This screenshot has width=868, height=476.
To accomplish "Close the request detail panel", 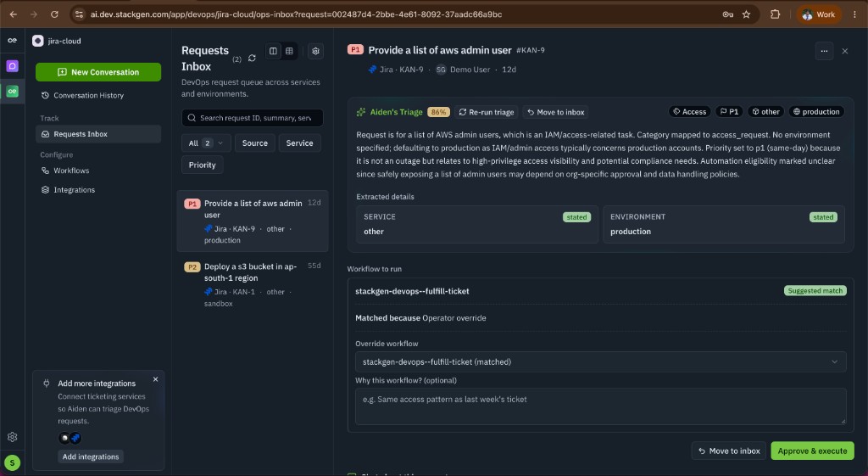I will click(x=845, y=51).
